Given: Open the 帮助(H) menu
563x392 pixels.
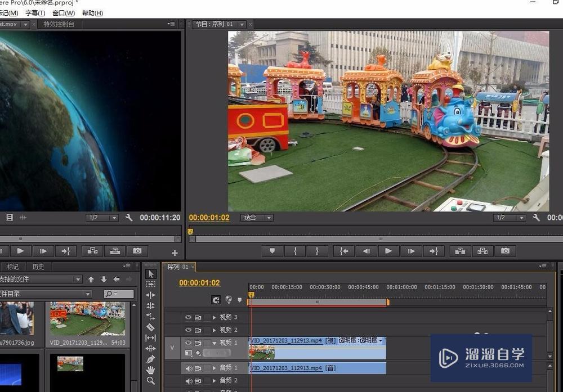Looking at the screenshot, I should 92,13.
